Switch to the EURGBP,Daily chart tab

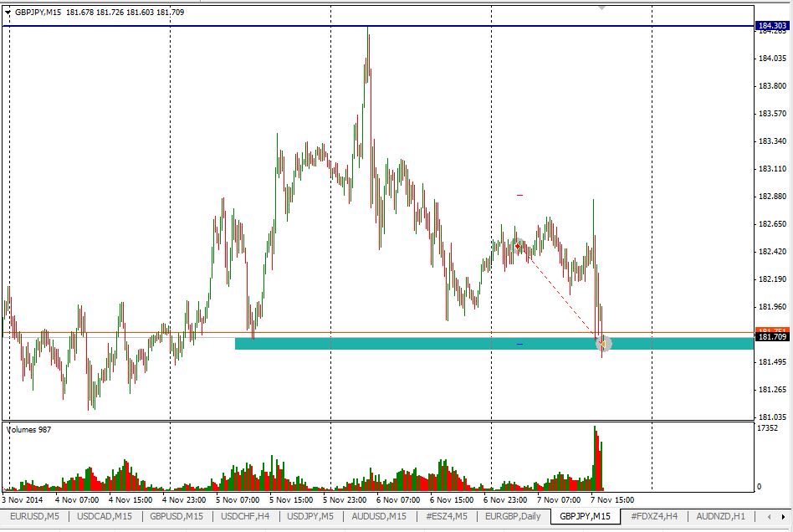tap(512, 516)
